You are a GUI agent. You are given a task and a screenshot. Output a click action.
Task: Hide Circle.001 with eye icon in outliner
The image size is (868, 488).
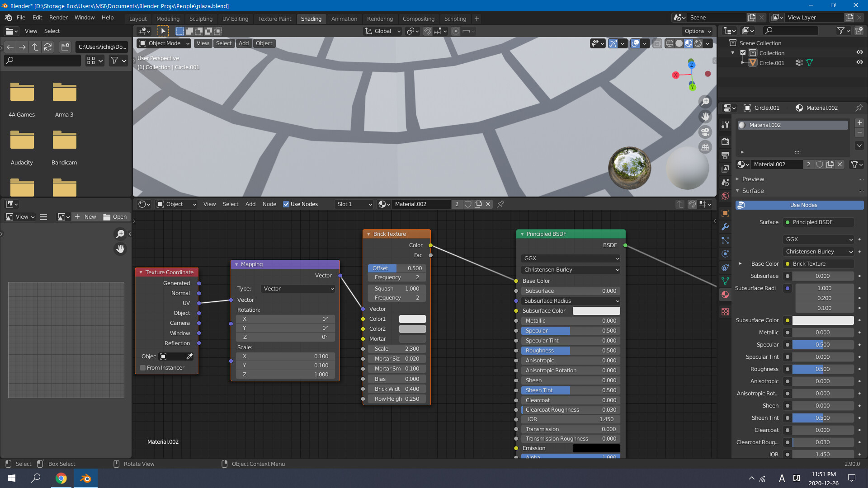point(859,62)
